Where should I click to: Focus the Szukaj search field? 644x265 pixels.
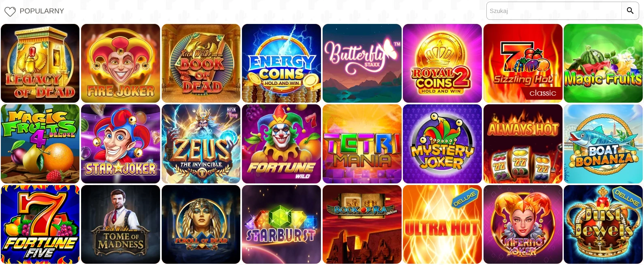click(554, 11)
